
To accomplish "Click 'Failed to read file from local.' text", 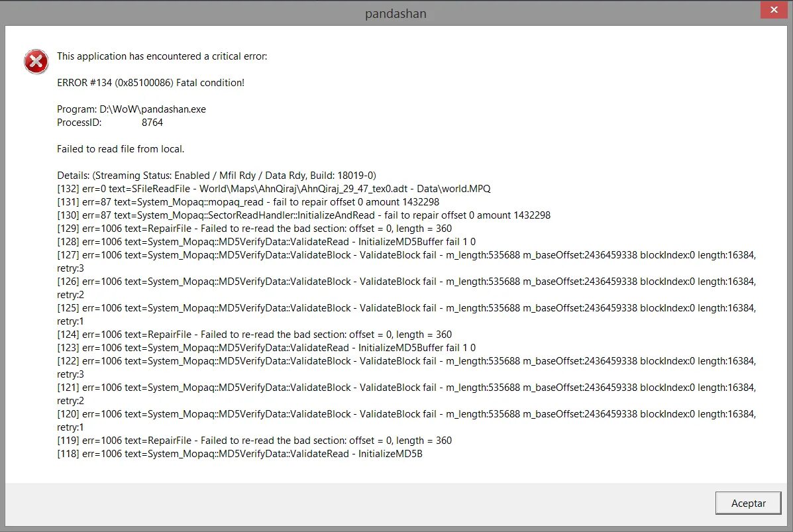I will coord(121,149).
